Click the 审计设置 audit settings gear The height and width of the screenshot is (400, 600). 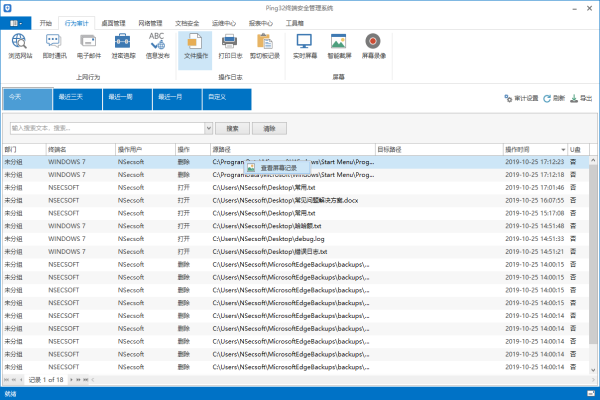[x=521, y=98]
